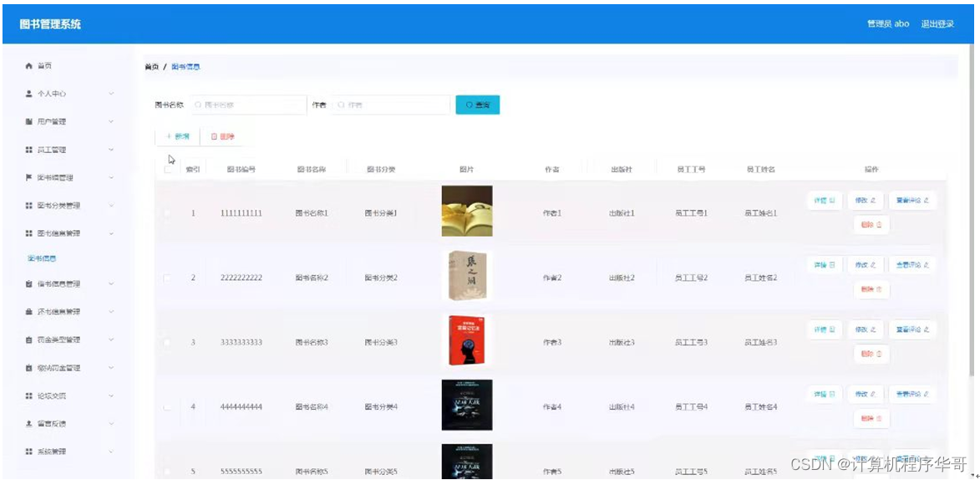
Task: Click the cell 作者3
Action: (x=552, y=342)
